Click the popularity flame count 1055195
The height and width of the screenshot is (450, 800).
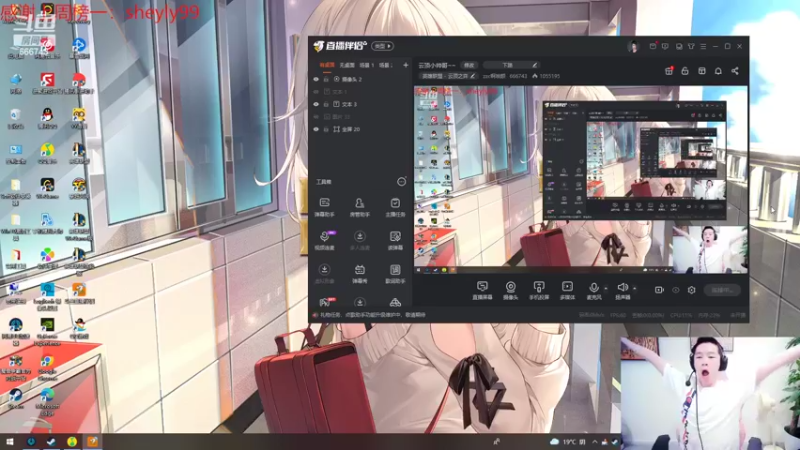pyautogui.click(x=546, y=76)
